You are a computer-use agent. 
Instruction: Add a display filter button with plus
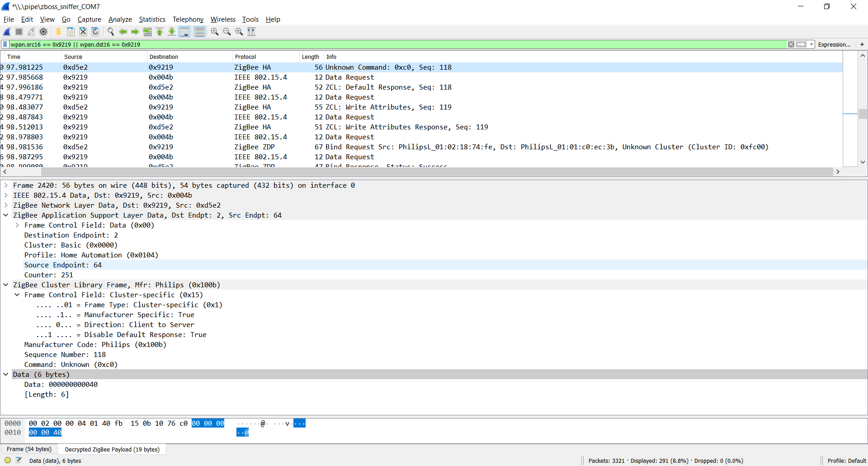[x=862, y=44]
